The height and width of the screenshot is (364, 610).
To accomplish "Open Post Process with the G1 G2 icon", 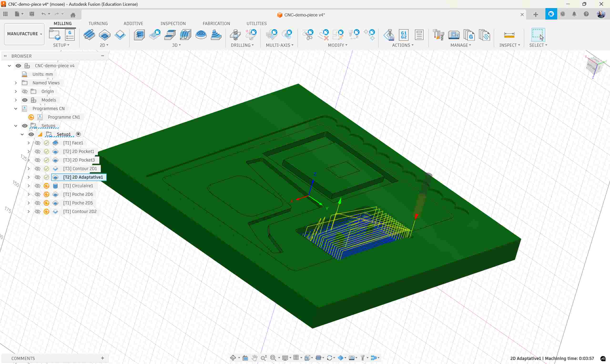I will click(x=404, y=35).
